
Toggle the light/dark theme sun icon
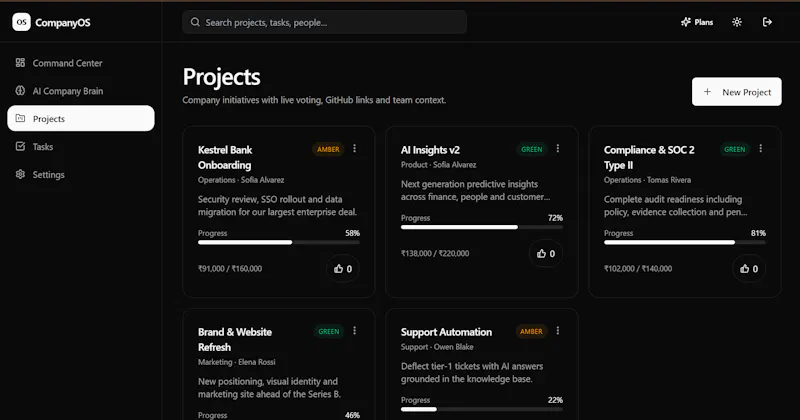pos(737,22)
